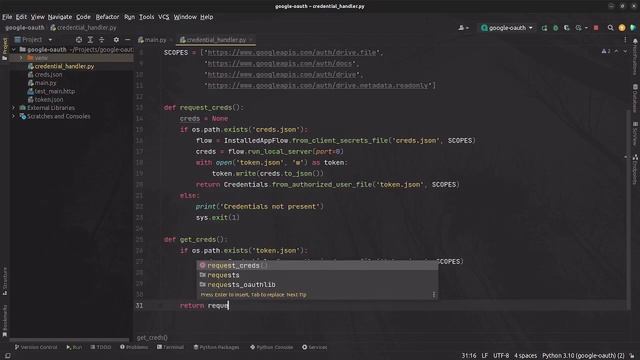Open the File menu
The image size is (640, 360).
7,17
